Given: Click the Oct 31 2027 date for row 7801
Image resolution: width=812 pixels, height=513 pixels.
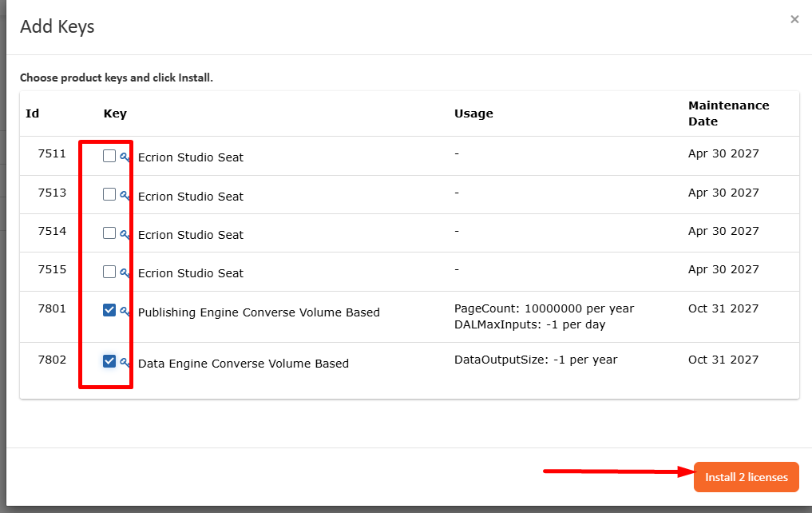Looking at the screenshot, I should click(723, 308).
